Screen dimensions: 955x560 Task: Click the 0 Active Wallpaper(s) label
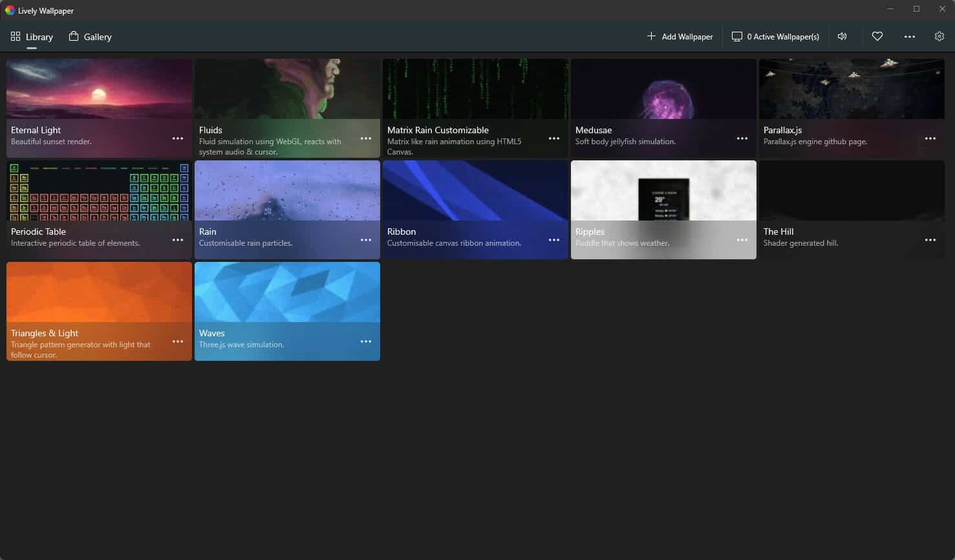783,36
